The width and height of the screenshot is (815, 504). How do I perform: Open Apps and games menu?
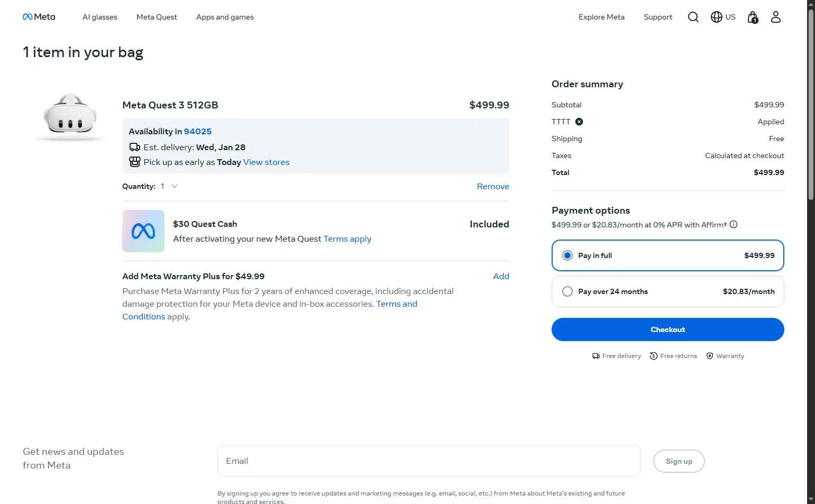[225, 17]
